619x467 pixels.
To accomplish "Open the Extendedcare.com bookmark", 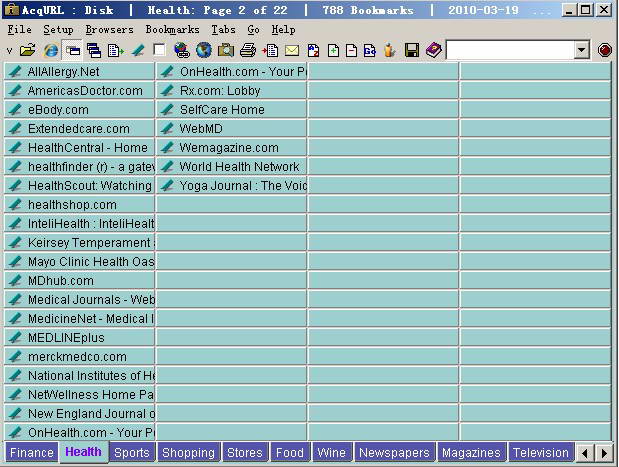I will [x=79, y=128].
